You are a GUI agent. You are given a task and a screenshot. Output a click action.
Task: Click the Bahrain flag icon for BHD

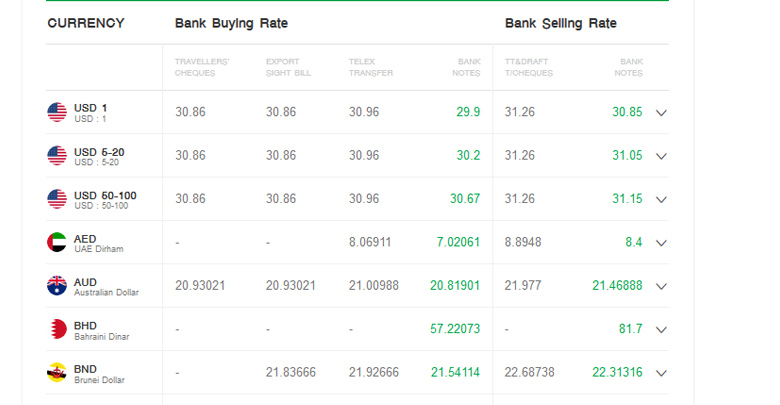pos(57,329)
